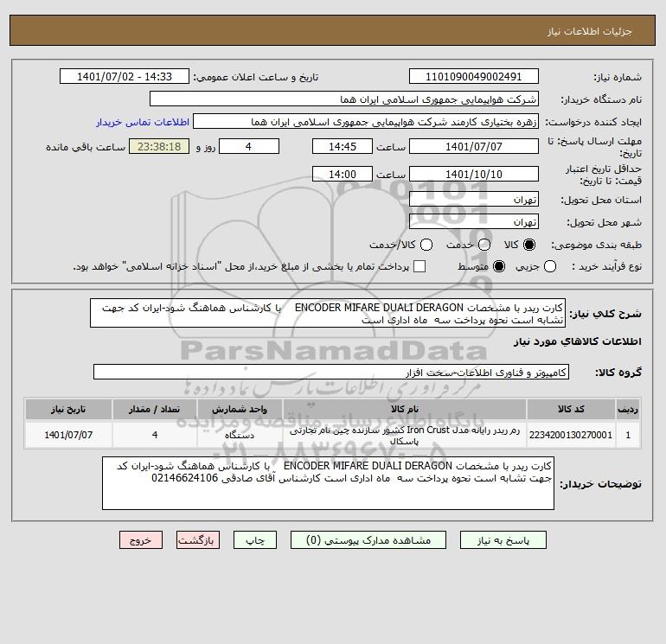Screen dimensions: 666x644
Task: Click the quantity cell showing 4
Action: click(155, 435)
